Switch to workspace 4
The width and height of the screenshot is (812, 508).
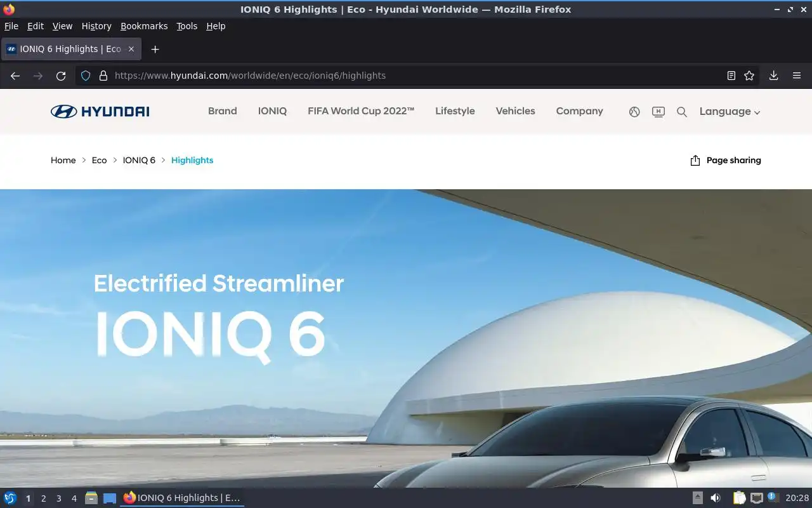tap(74, 498)
